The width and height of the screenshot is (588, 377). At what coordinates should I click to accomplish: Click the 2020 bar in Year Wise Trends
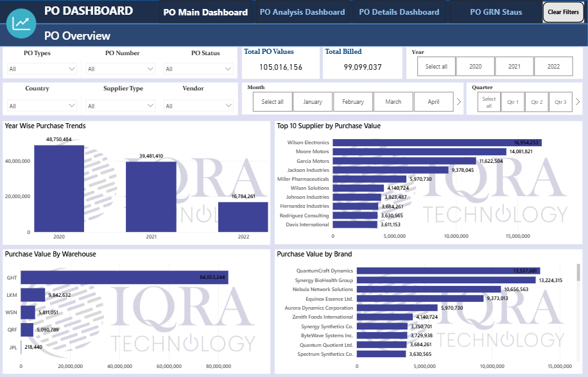tap(59, 188)
